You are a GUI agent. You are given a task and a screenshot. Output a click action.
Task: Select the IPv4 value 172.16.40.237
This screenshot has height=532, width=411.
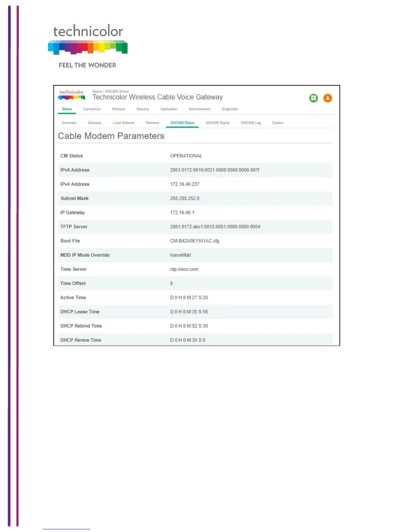click(185, 184)
